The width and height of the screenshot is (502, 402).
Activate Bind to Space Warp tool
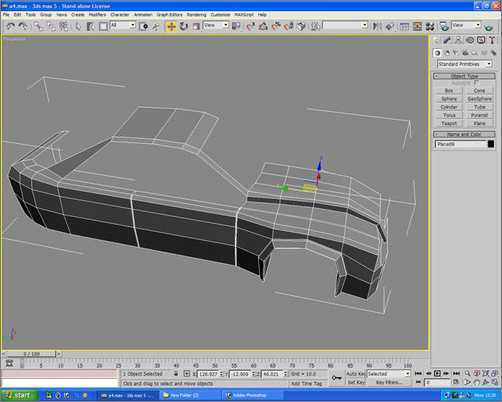click(64, 26)
